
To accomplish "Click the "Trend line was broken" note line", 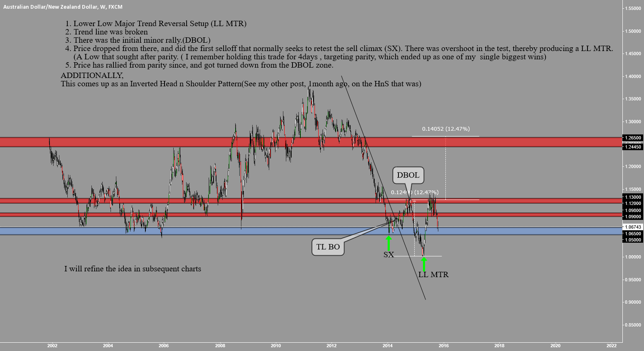I will click(x=106, y=32).
